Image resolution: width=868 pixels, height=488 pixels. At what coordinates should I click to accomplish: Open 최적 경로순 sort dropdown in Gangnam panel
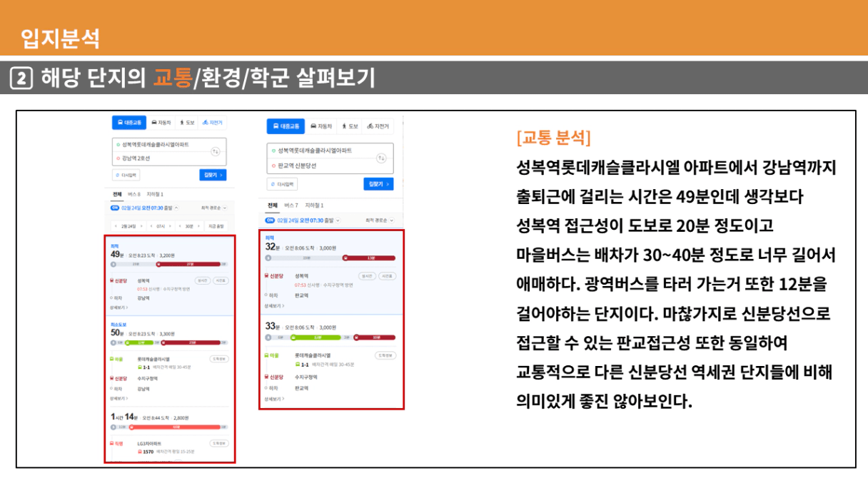point(213,208)
